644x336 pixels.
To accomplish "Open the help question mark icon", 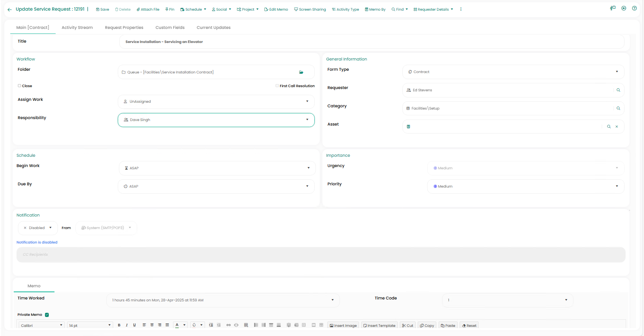I will pos(634,8).
